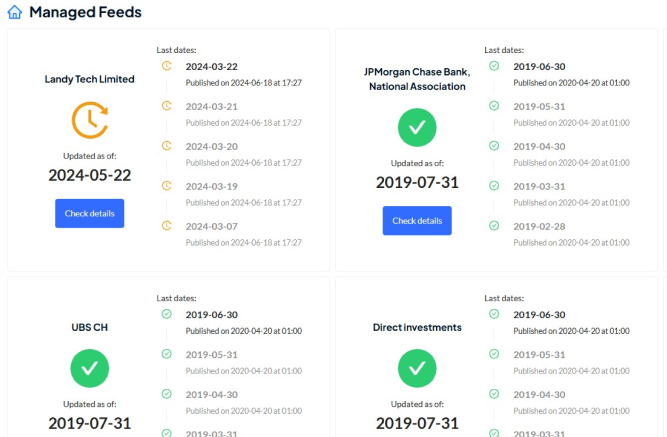Click published note under JPMorgan's 2019-06-30

point(571,83)
